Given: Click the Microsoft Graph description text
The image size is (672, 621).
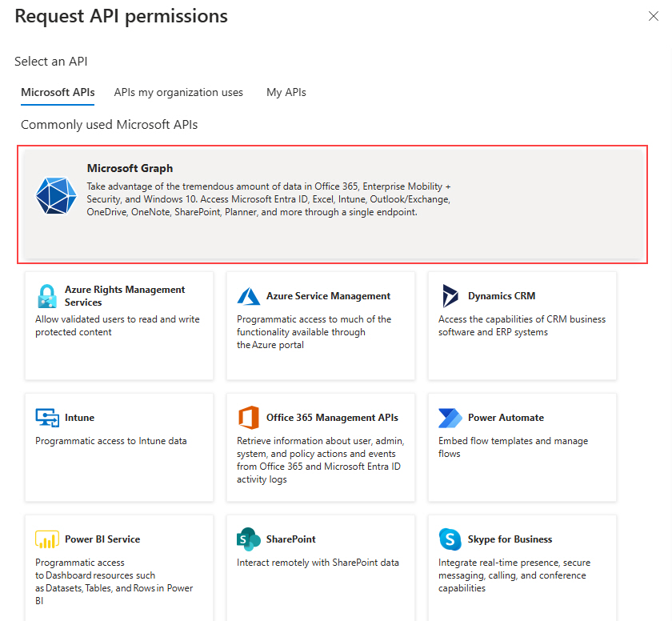Looking at the screenshot, I should click(269, 199).
